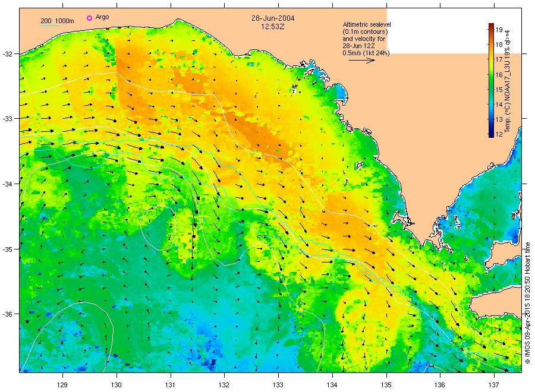Click the -32 latitude axis label
Screen dimensions: 535x392
[x=8, y=54]
